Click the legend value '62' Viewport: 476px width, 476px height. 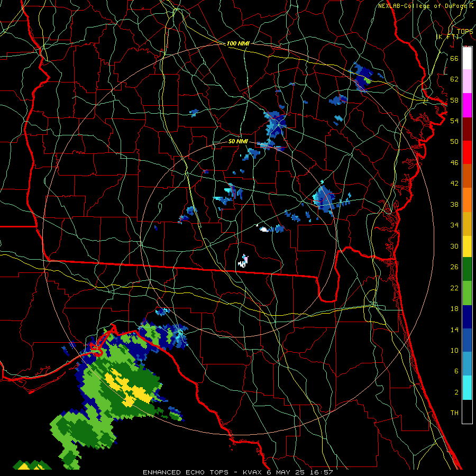tap(454, 79)
